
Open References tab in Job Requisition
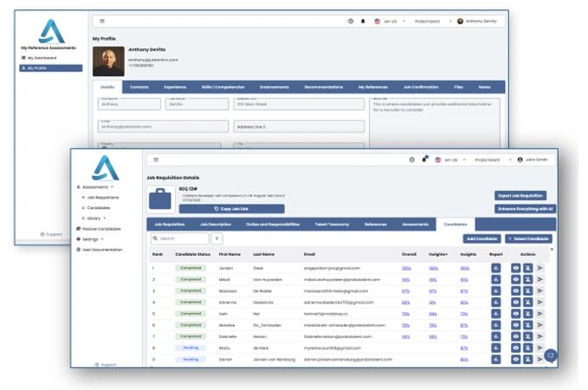click(x=375, y=224)
